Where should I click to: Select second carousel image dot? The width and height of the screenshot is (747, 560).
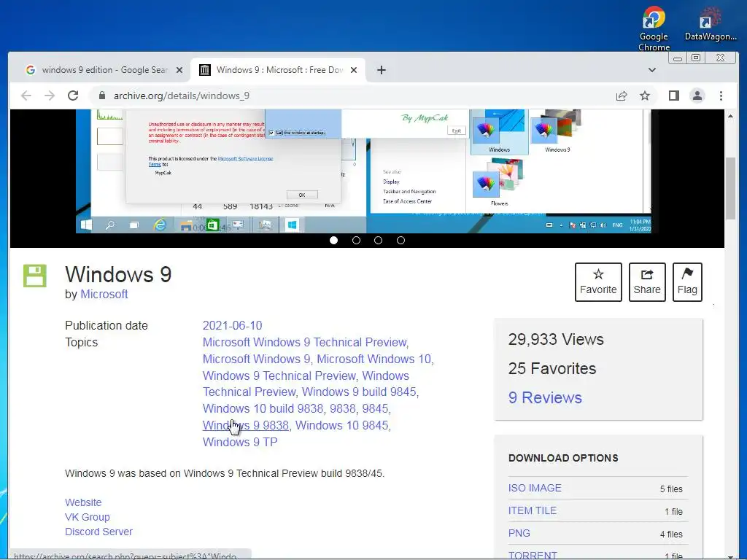(x=356, y=240)
